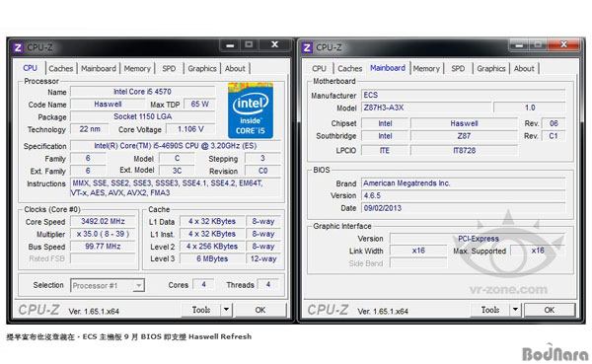Click the Level 2 value 4 x 256 KBytes
Image resolution: width=592 pixels, height=364 pixels.
[x=212, y=247]
